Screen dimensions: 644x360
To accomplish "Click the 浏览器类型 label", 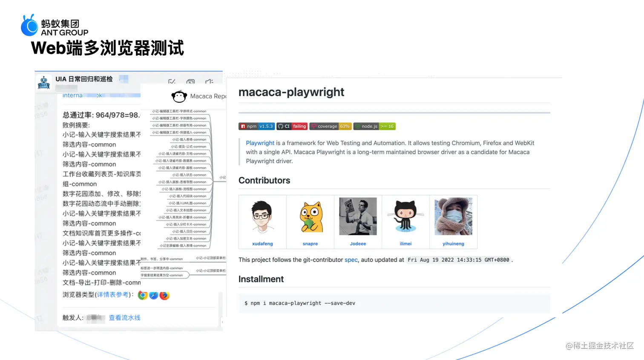I will 98,295.
